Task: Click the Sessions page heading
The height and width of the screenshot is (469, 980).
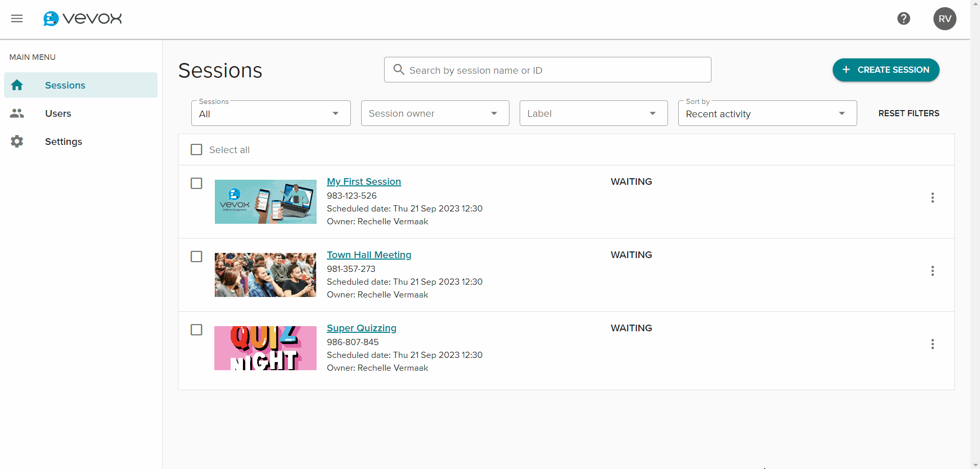Action: pyautogui.click(x=220, y=71)
